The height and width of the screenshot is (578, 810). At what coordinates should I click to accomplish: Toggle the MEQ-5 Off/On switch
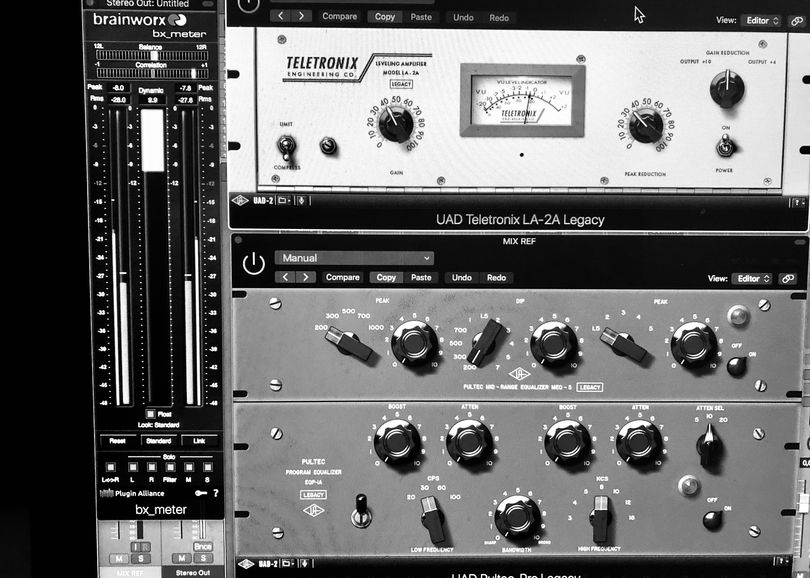tap(736, 366)
